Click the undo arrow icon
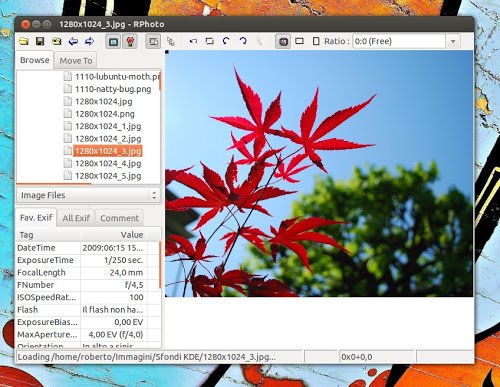Screen dimensions: 500x387 click(193, 41)
